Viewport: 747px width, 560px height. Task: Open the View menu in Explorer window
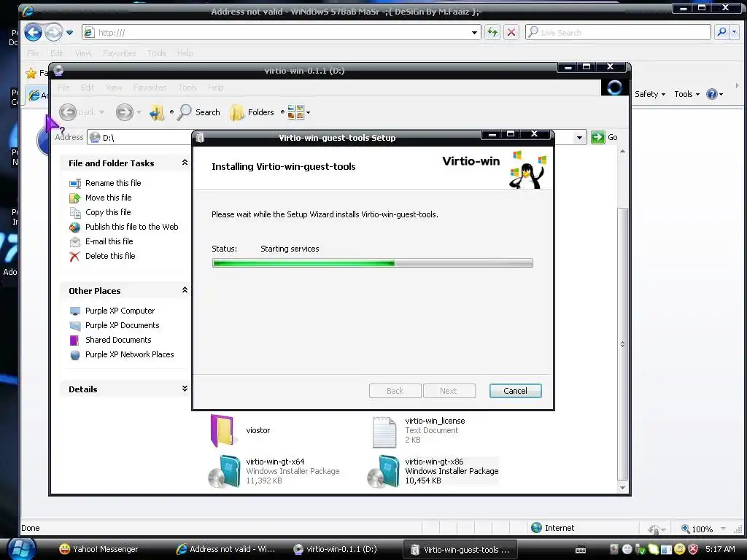pyautogui.click(x=114, y=87)
